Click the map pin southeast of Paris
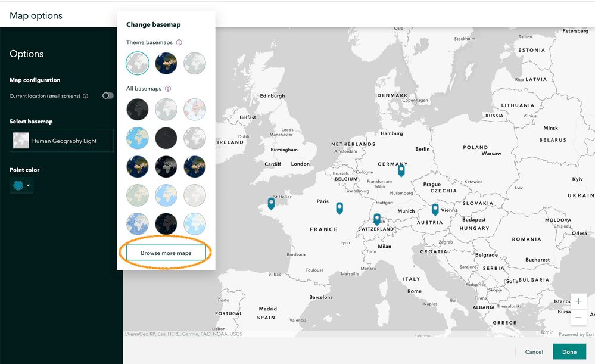Image resolution: width=595 pixels, height=364 pixels. [339, 208]
